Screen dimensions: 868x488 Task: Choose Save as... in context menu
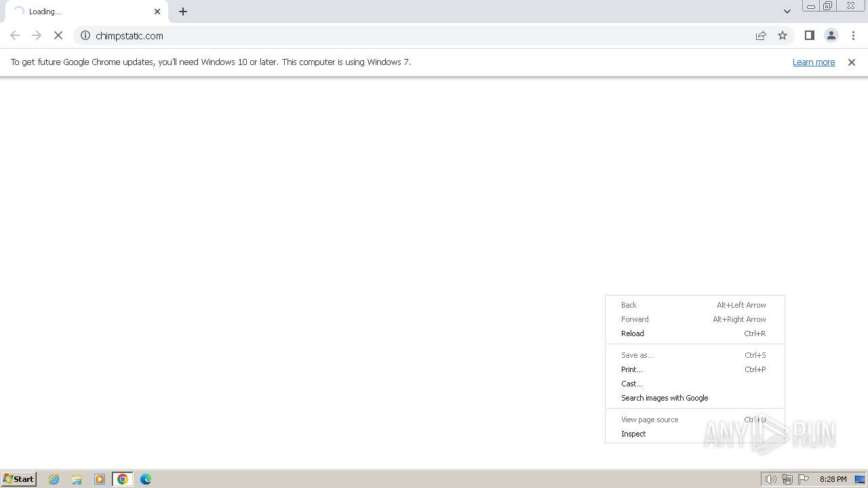(x=694, y=355)
